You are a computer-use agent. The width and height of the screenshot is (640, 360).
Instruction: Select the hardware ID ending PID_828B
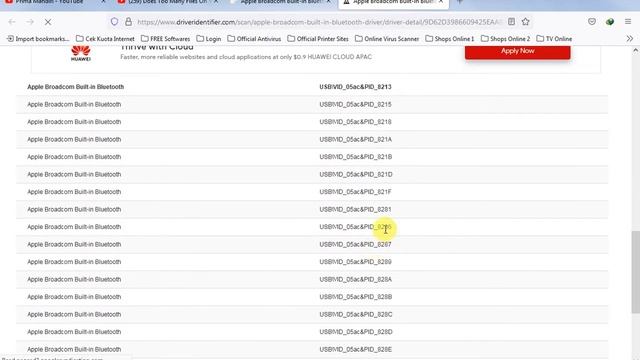[x=356, y=297]
